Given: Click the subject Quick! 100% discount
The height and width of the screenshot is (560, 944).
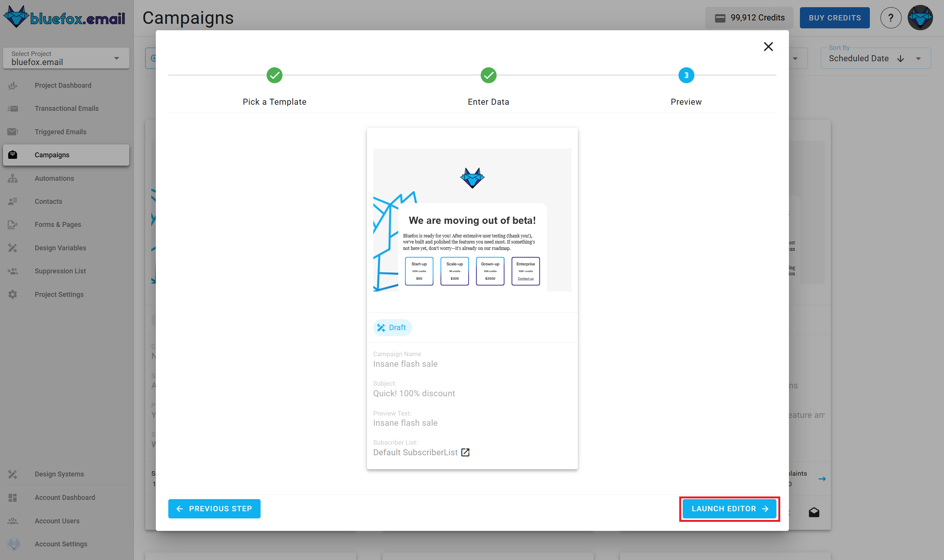Looking at the screenshot, I should pyautogui.click(x=414, y=393).
